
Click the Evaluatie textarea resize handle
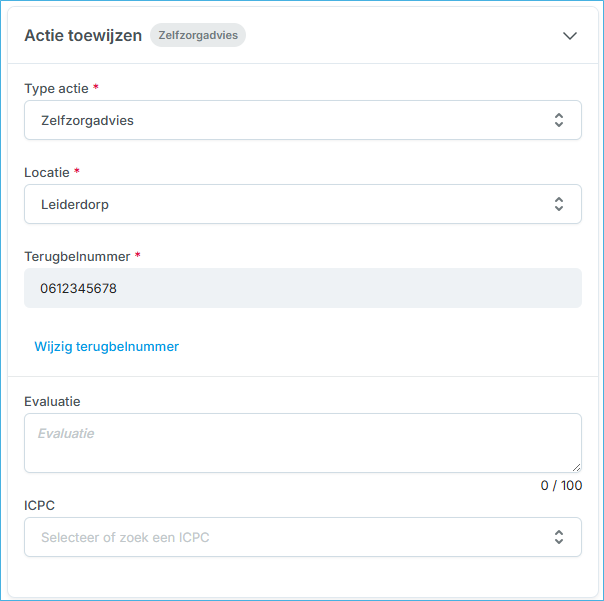tap(576, 467)
